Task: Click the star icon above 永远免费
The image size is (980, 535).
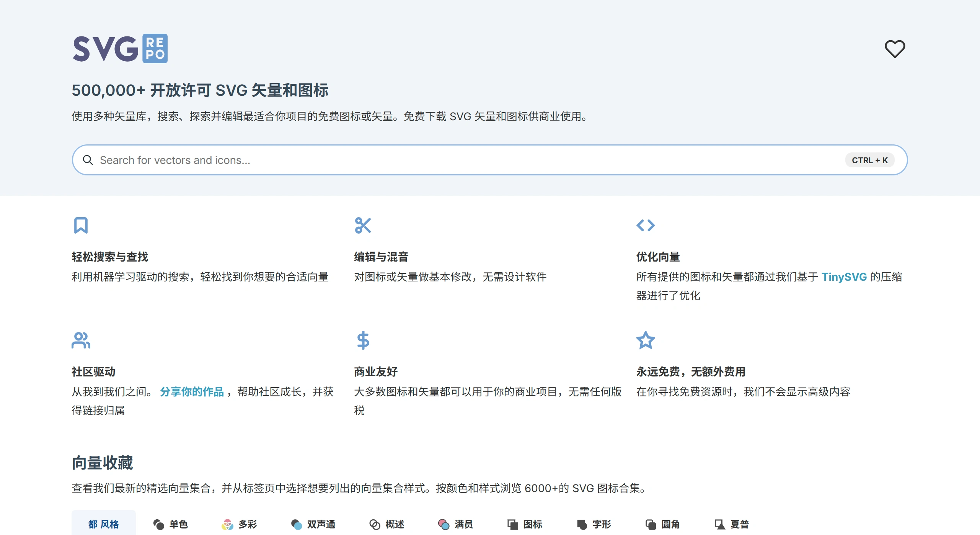Action: click(x=645, y=340)
